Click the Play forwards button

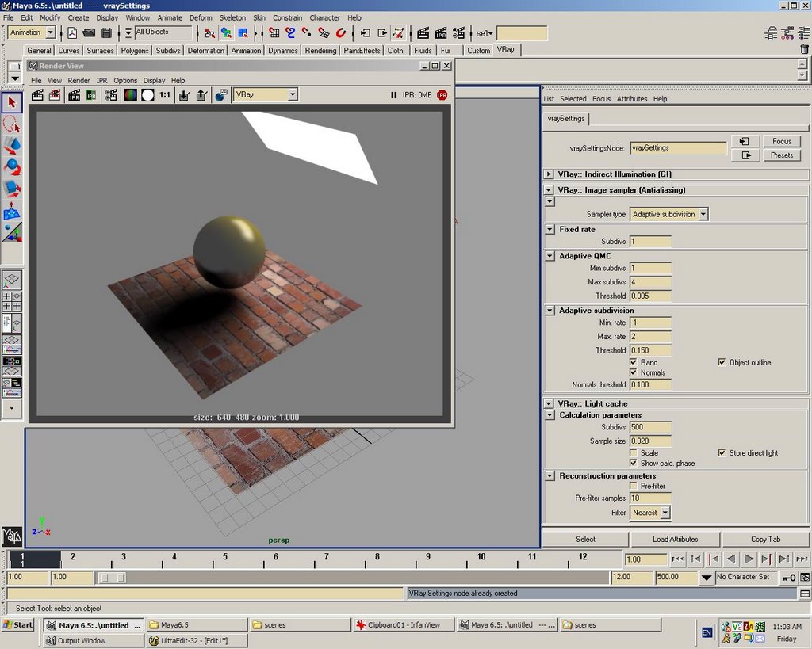click(x=749, y=559)
